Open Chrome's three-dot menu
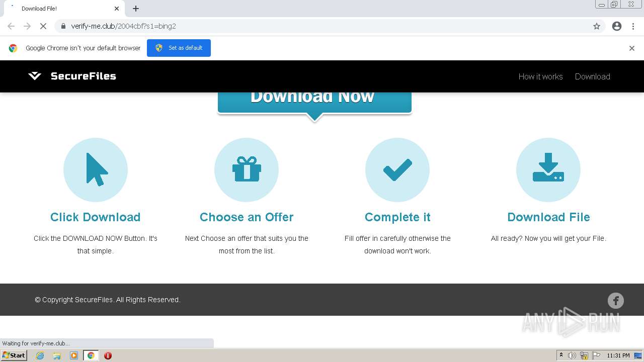 (633, 26)
